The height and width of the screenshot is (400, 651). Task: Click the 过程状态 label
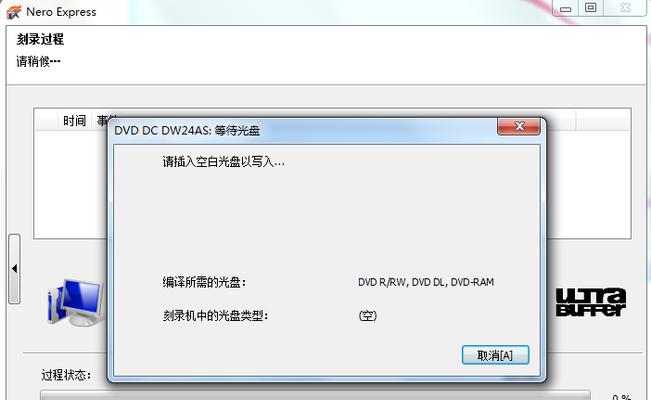(x=66, y=375)
